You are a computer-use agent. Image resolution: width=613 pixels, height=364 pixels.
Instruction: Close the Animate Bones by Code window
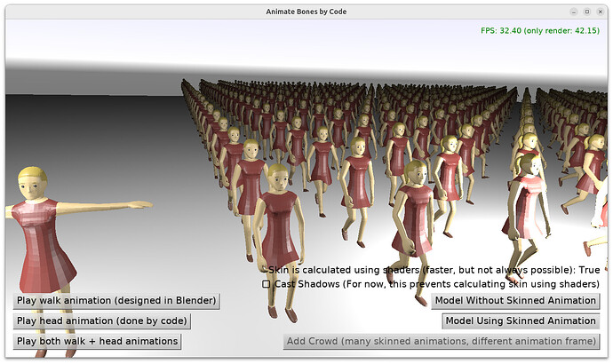(601, 12)
